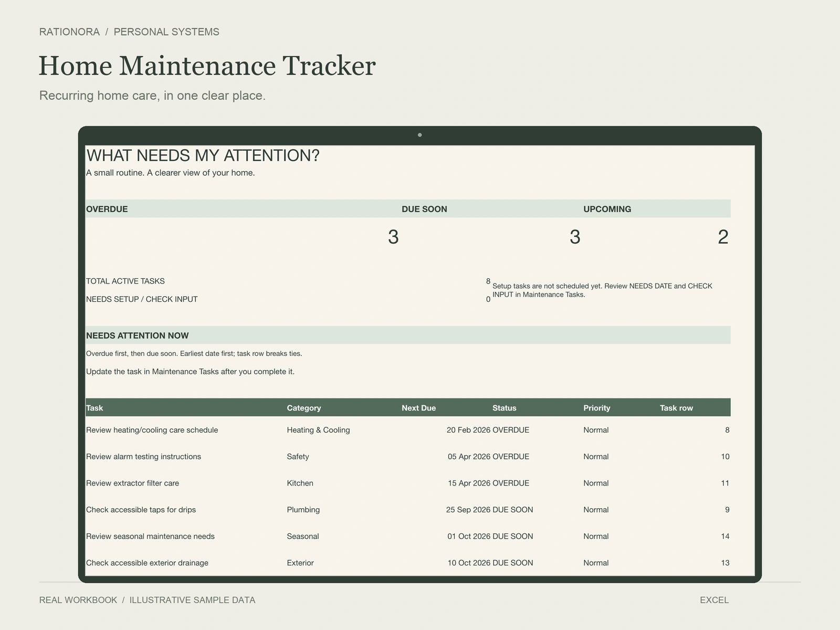Select 'Review alarm testing instructions' task cell
Screen dimensions: 840x630
(143, 457)
